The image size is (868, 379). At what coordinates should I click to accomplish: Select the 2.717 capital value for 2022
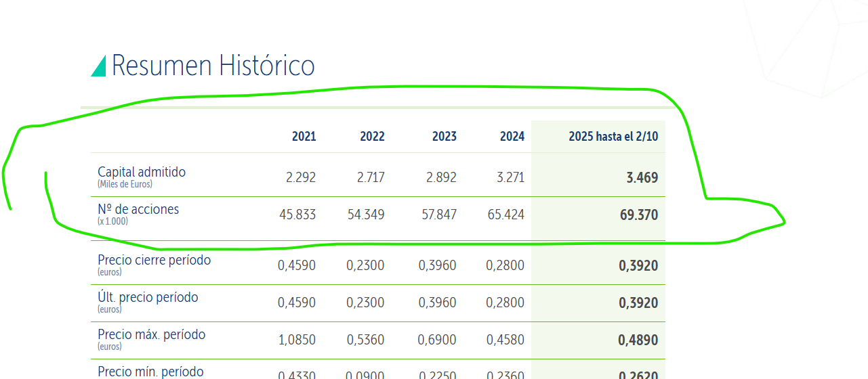pos(371,178)
